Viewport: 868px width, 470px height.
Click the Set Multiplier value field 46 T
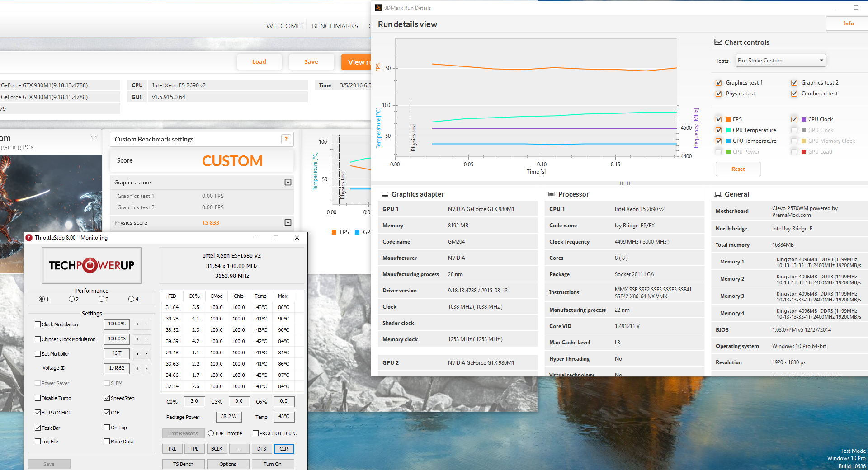coord(117,353)
